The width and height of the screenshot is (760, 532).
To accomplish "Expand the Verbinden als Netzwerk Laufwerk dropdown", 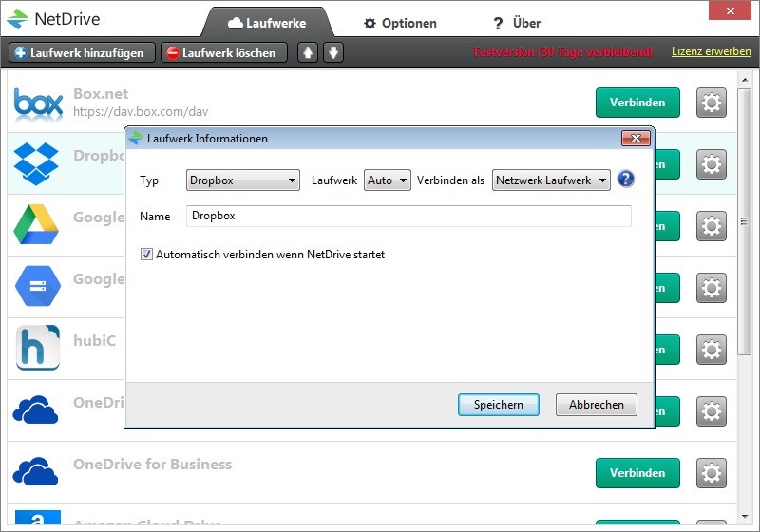I will 551,180.
